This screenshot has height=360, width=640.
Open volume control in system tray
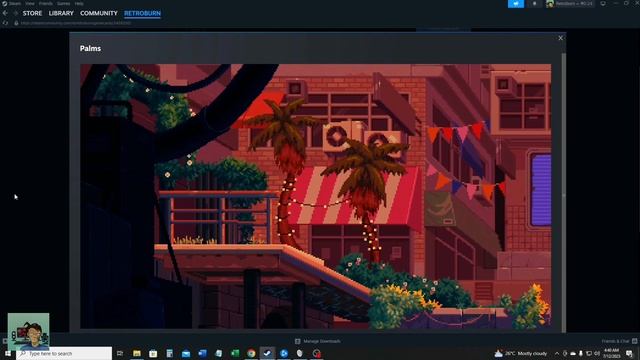pyautogui.click(x=597, y=353)
